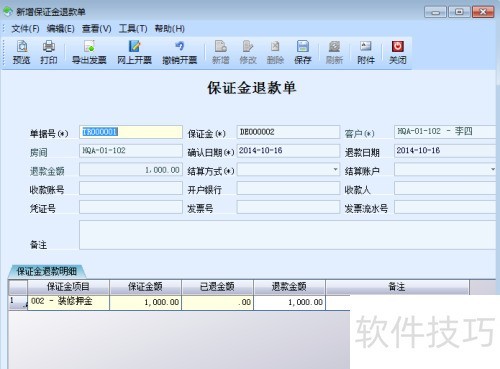This screenshot has width=500, height=369.
Task: Select row 1 via its row header
Action: point(18,302)
